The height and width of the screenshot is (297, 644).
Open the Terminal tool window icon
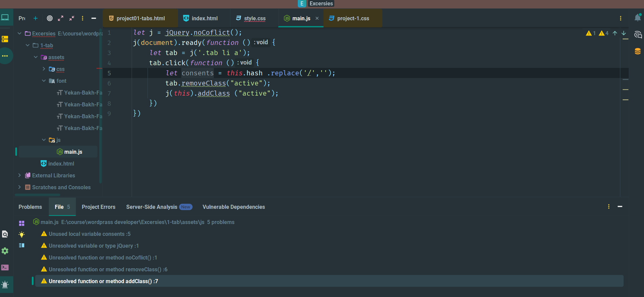5,268
